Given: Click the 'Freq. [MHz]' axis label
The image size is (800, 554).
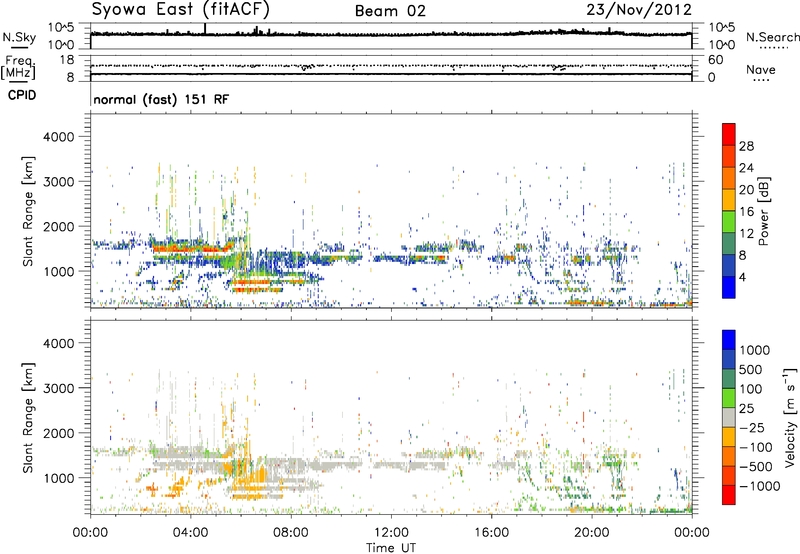Looking at the screenshot, I should 18,67.
